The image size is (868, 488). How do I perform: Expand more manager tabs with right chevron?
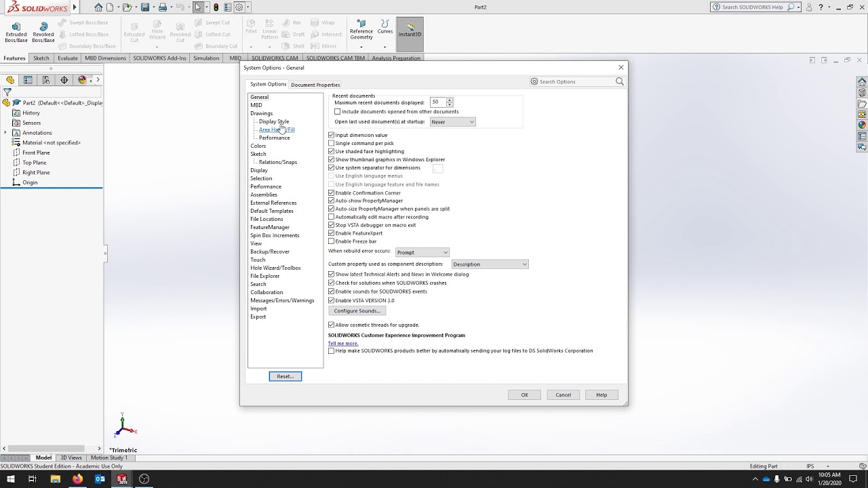98,80
